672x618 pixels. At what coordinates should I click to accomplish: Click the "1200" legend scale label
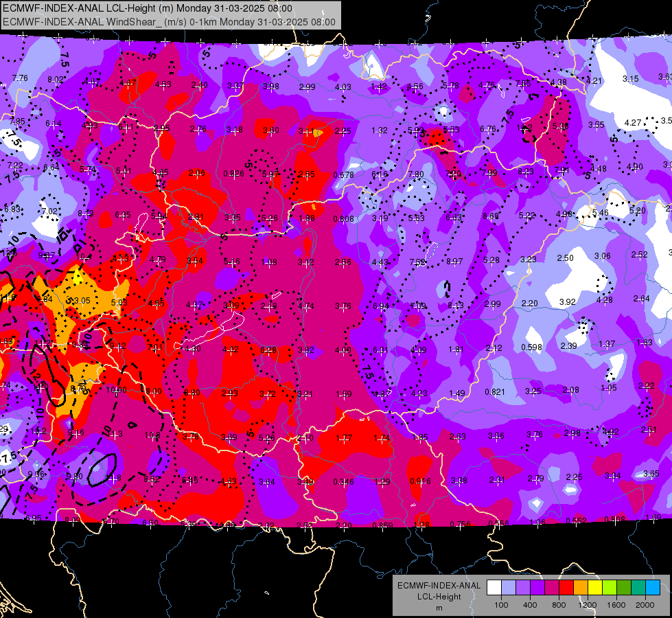coord(588,605)
